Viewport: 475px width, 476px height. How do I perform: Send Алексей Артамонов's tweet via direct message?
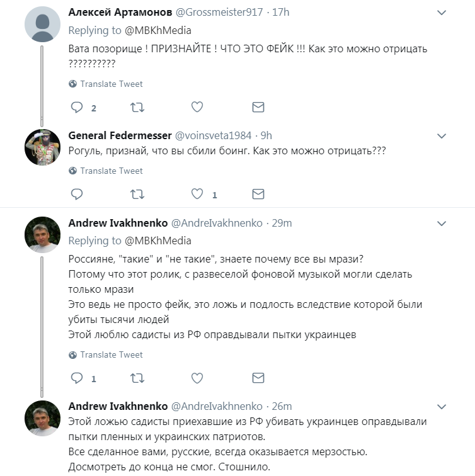[258, 108]
